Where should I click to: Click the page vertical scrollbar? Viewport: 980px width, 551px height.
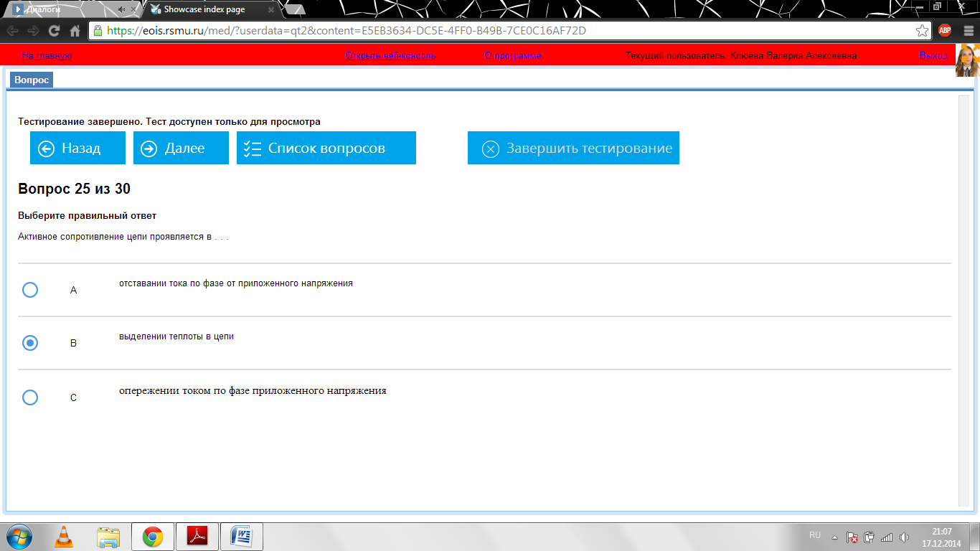pos(963,301)
